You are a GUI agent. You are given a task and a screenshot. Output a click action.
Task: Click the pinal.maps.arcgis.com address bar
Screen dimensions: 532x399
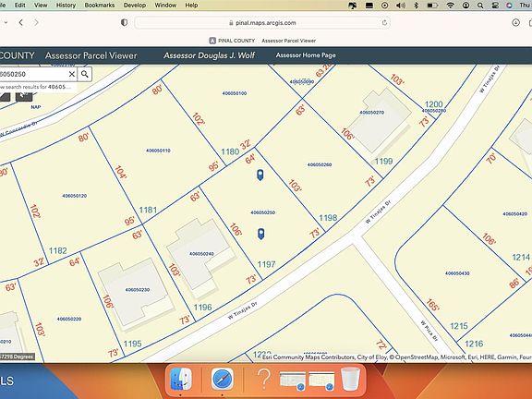(262, 23)
